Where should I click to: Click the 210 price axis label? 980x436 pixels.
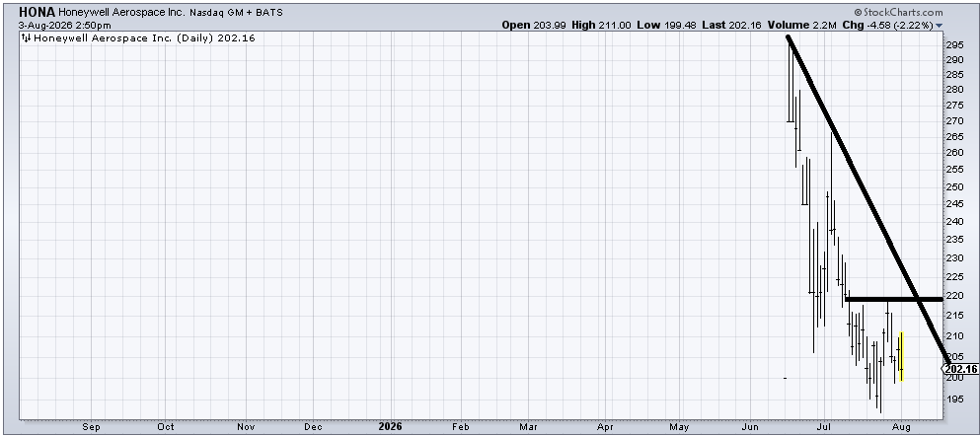click(x=953, y=336)
